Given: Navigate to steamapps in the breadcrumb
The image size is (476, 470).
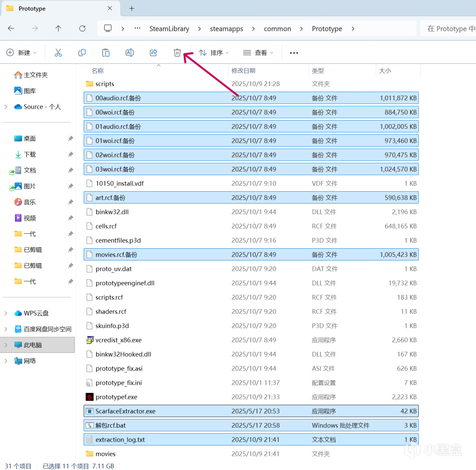Looking at the screenshot, I should [226, 29].
